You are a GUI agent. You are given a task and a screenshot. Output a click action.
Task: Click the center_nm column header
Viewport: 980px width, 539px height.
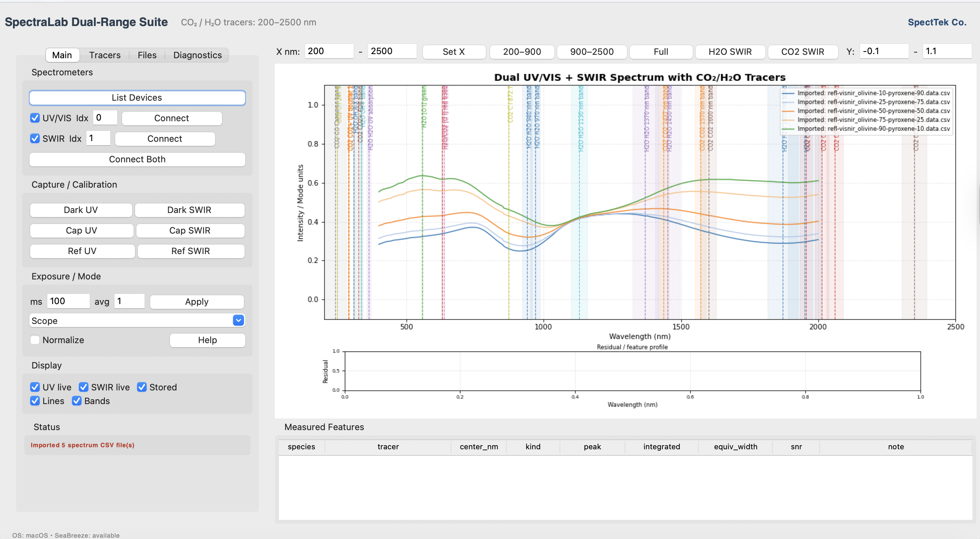479,447
